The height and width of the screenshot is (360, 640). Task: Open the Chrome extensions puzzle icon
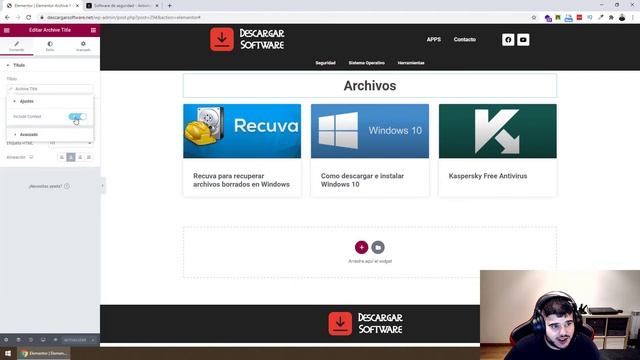coord(611,18)
